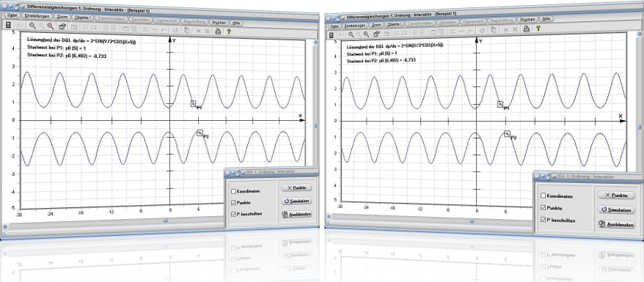Open the Datei menu in left window
Viewport: 644px width, 282px height.
(x=11, y=15)
